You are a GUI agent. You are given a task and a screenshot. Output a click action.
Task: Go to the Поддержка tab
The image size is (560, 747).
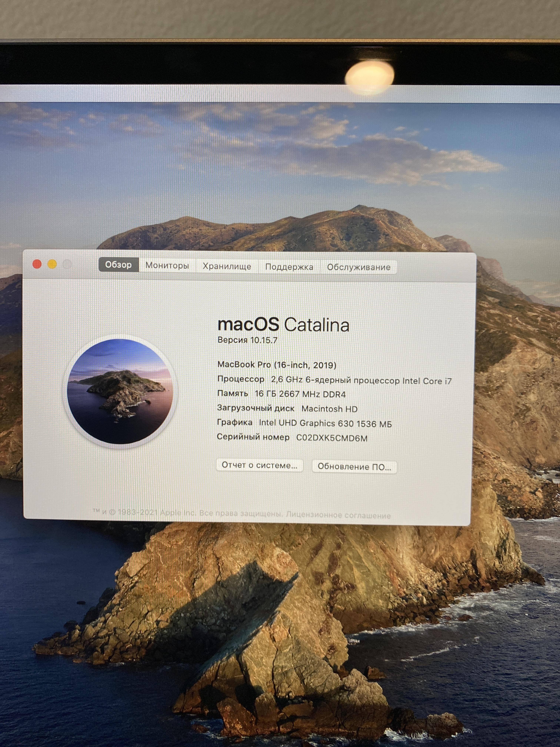289,267
